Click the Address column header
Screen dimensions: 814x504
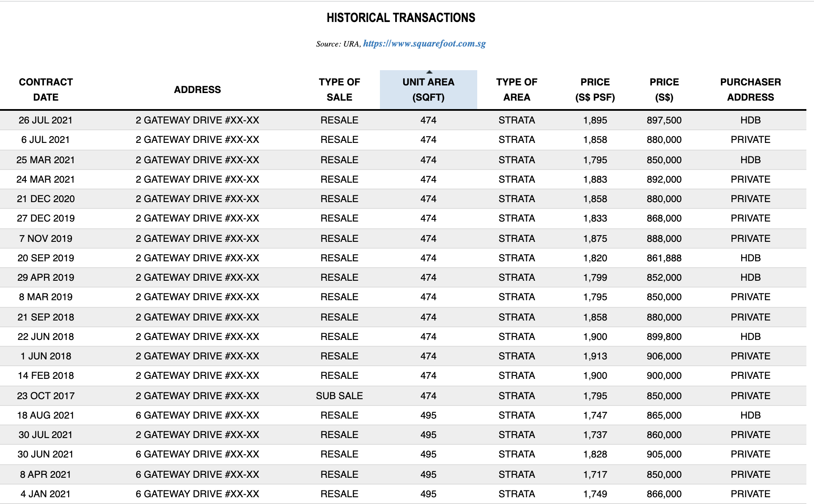(x=198, y=90)
